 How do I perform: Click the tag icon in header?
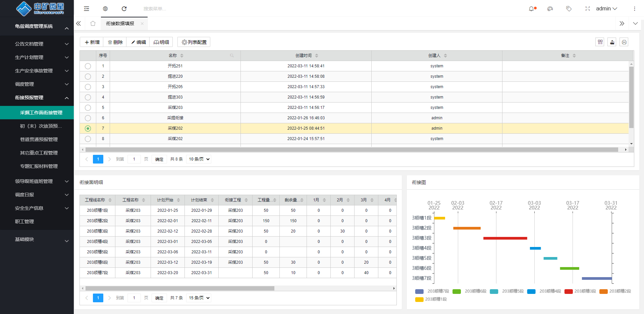(x=569, y=9)
